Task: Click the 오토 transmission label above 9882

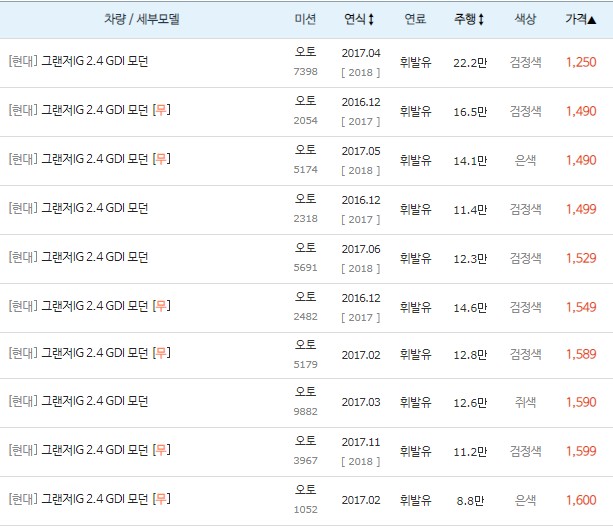Action: (x=305, y=391)
